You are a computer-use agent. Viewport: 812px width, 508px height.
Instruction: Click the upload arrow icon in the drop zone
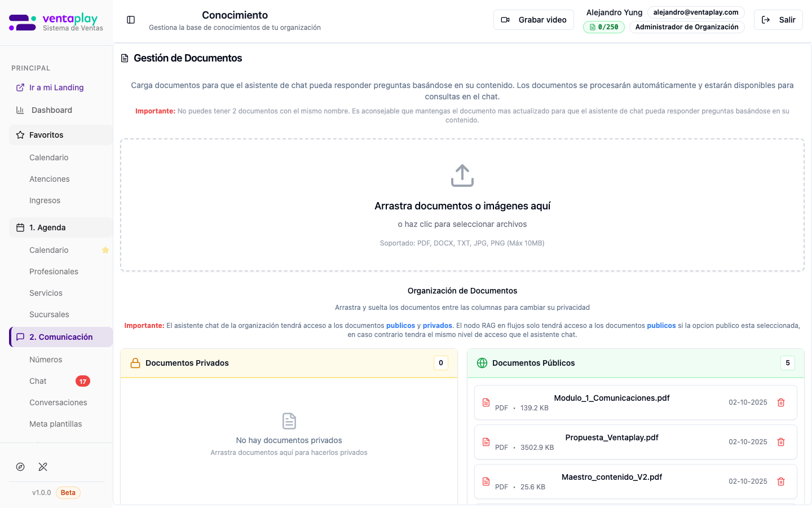pyautogui.click(x=462, y=175)
